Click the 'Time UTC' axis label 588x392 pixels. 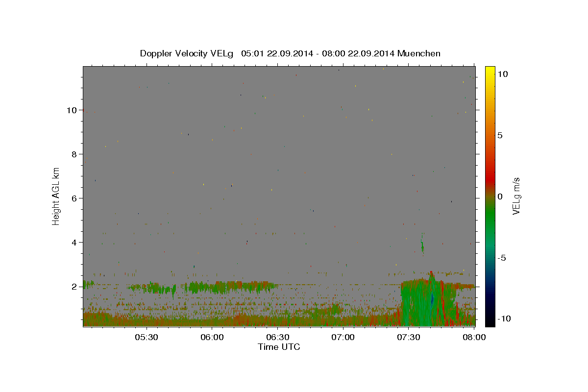pyautogui.click(x=279, y=347)
